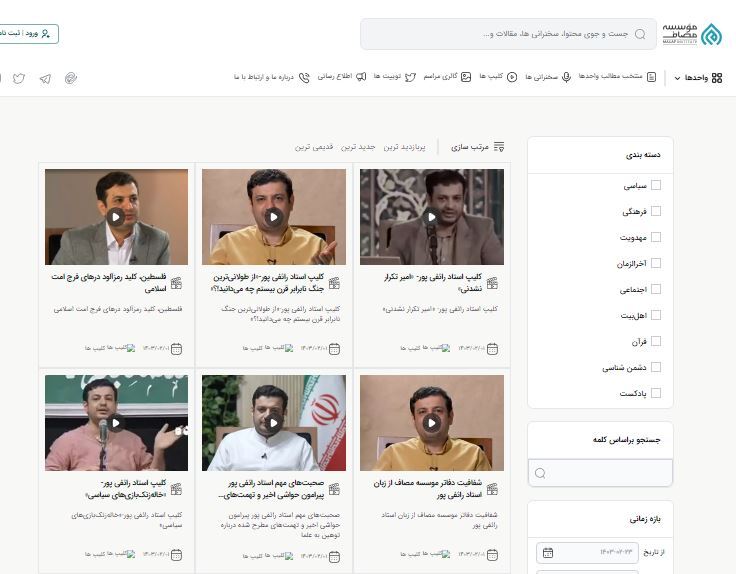The image size is (736, 574).
Task: Tick the اجتماعی checkbox
Action: pyautogui.click(x=656, y=289)
